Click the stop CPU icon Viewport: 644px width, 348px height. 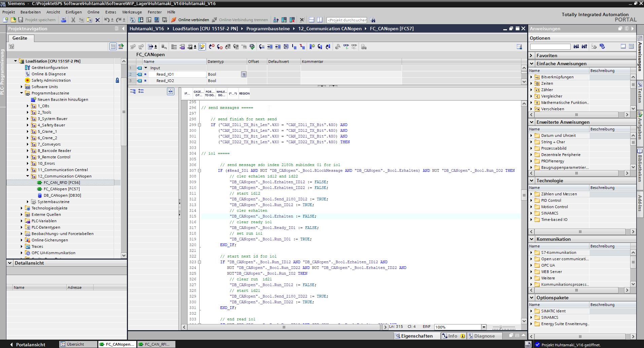tap(292, 20)
